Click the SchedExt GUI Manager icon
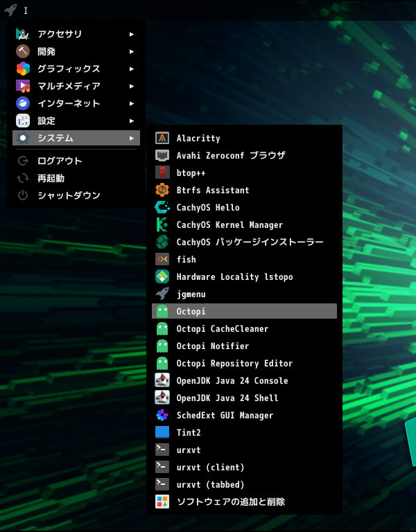416x532 pixels. 162,415
